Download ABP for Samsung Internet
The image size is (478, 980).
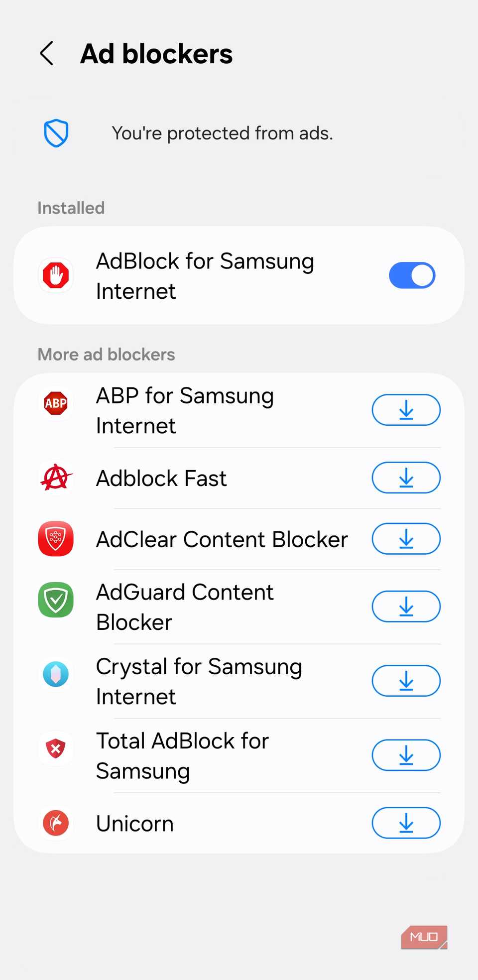pyautogui.click(x=406, y=409)
